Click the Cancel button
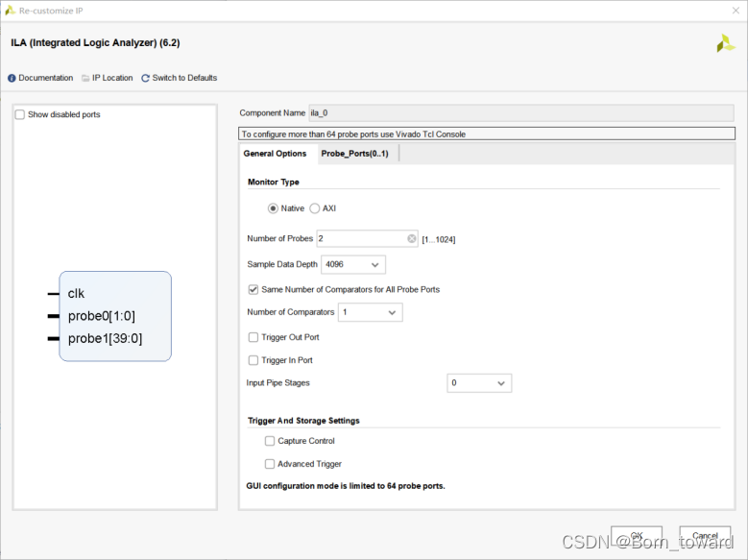748x560 pixels. (705, 536)
